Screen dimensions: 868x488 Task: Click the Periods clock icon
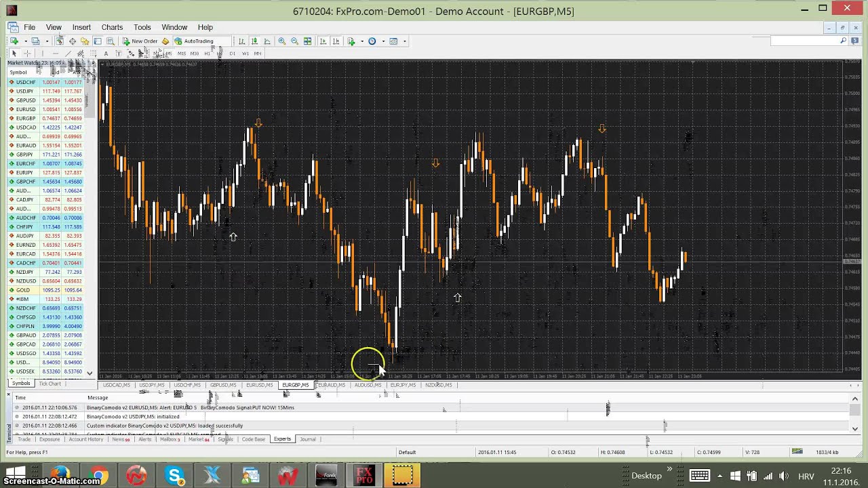point(372,41)
